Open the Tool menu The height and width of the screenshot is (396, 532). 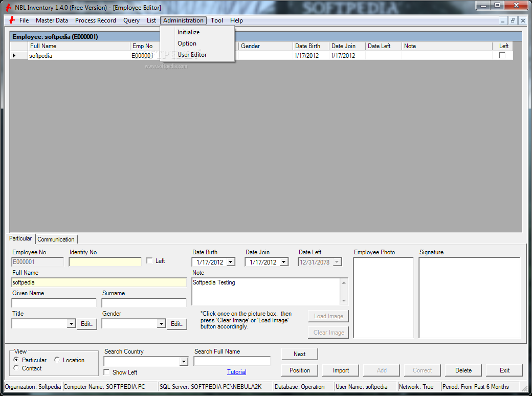pyautogui.click(x=217, y=20)
